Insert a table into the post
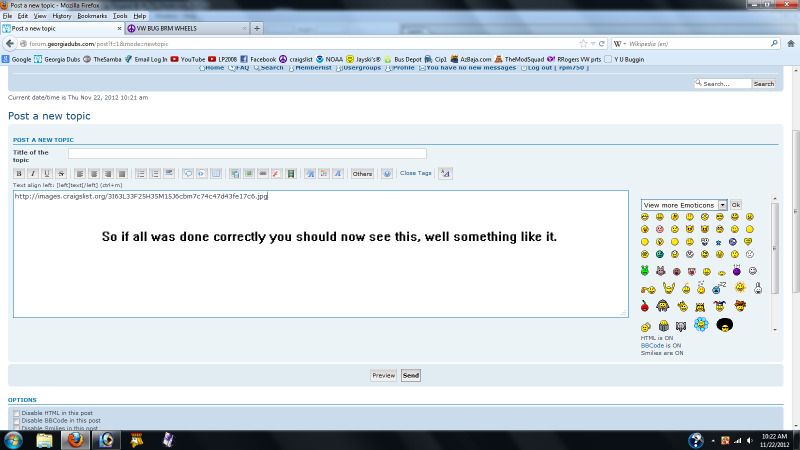This screenshot has height=450, width=800. (x=216, y=173)
